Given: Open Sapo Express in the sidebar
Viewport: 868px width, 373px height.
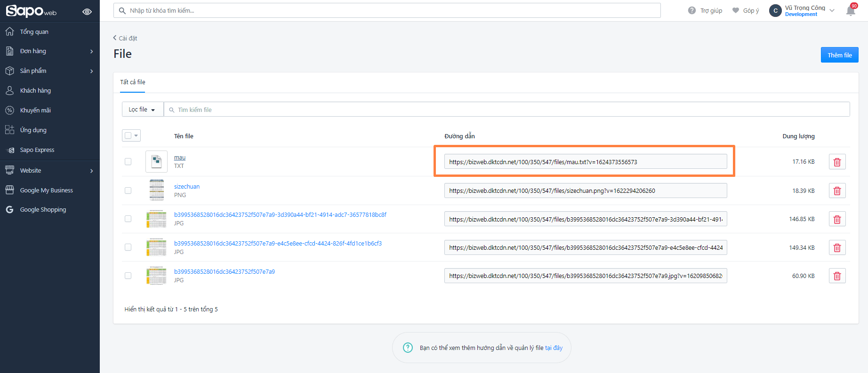Looking at the screenshot, I should coord(37,150).
